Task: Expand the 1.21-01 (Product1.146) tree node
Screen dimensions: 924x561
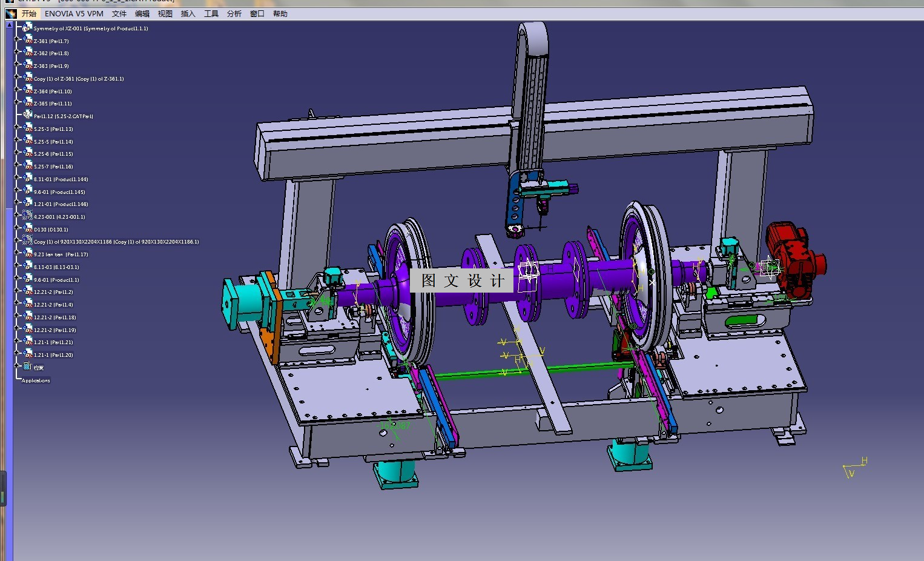Action: (17, 204)
